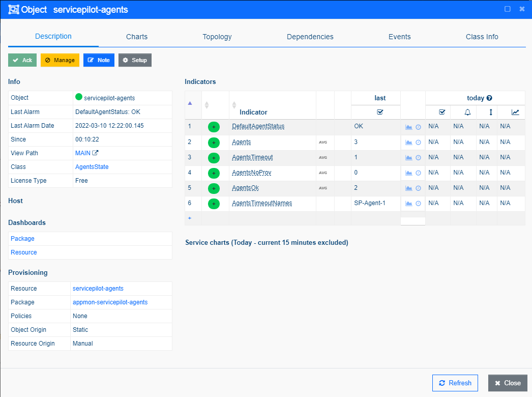Expand green plus status for AgentsOk row
This screenshot has height=397, width=532.
[214, 188]
